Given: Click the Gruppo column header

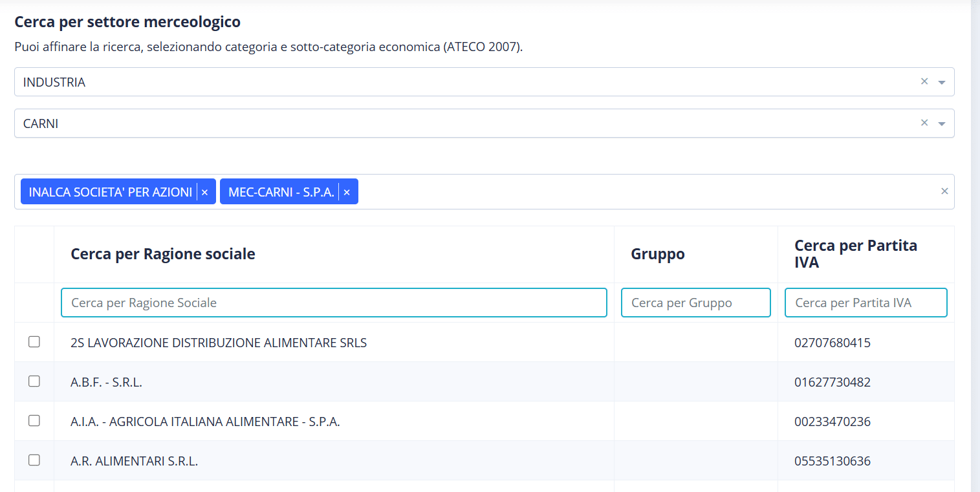Looking at the screenshot, I should (x=657, y=255).
